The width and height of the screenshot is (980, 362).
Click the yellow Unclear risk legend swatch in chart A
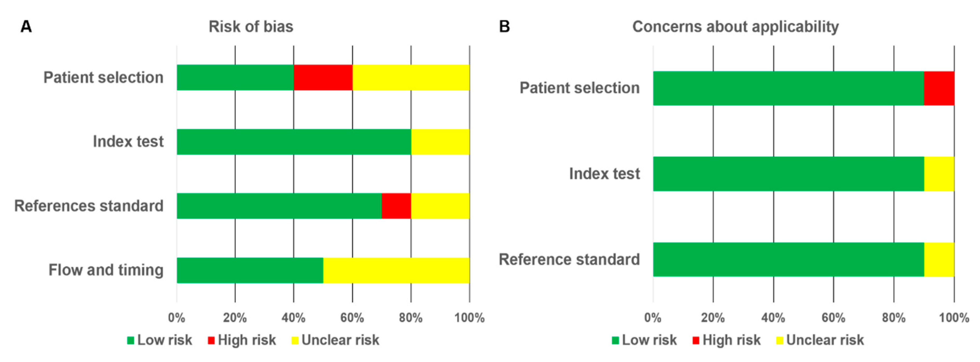click(x=295, y=340)
